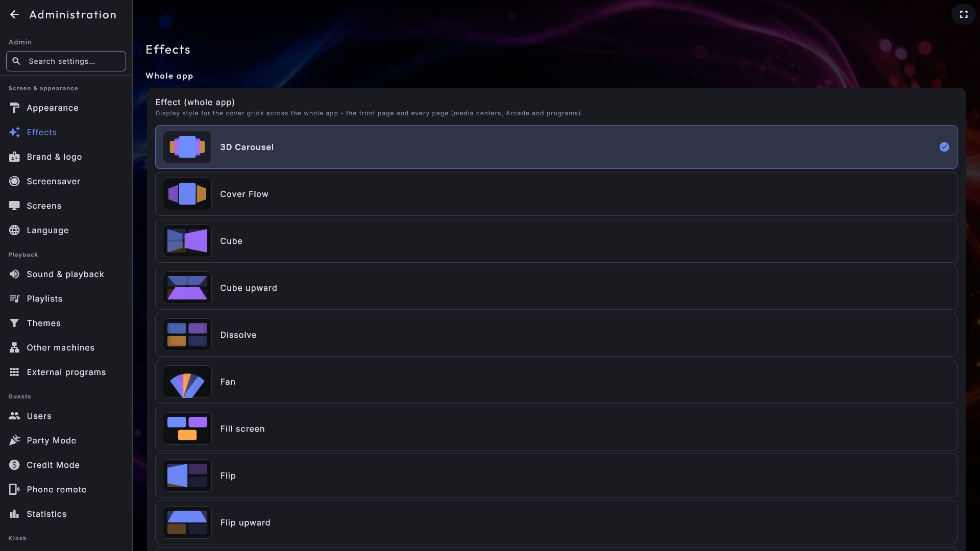The width and height of the screenshot is (980, 551).
Task: Click the External programs grid icon
Action: 14,372
